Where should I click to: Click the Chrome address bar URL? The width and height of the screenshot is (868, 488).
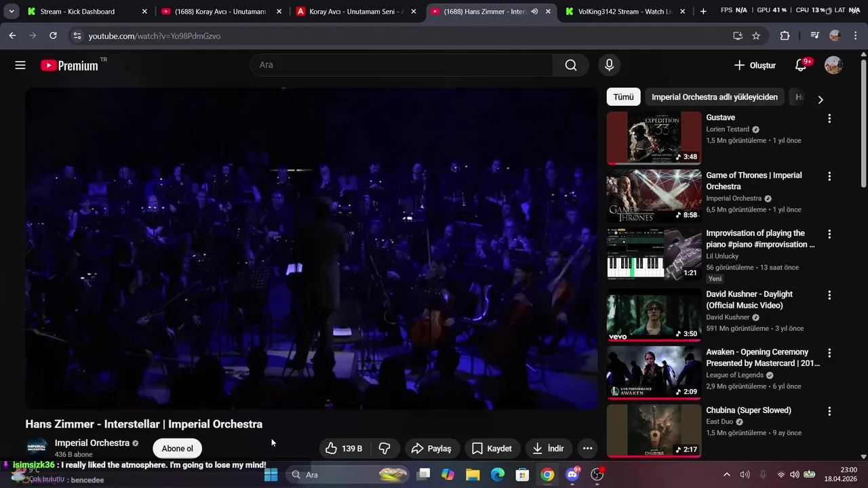[x=155, y=36]
